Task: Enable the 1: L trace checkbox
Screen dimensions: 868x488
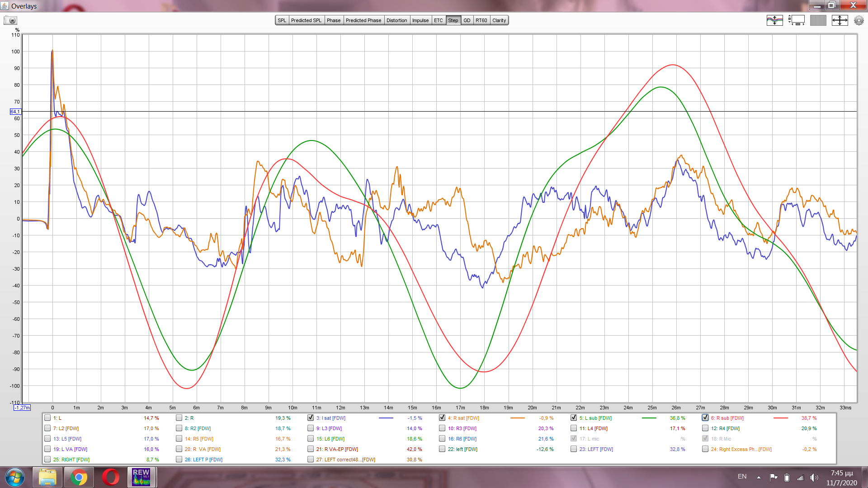Action: (47, 418)
